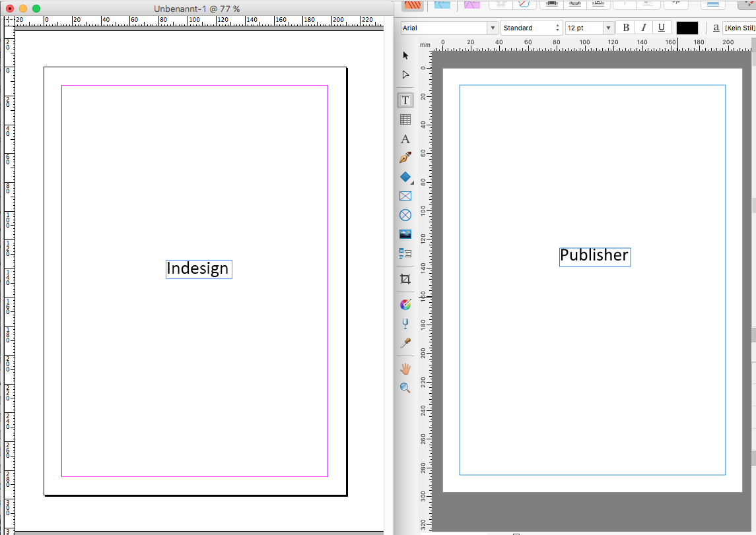Open the Standard font style selector
The width and height of the screenshot is (756, 535).
pyautogui.click(x=532, y=28)
